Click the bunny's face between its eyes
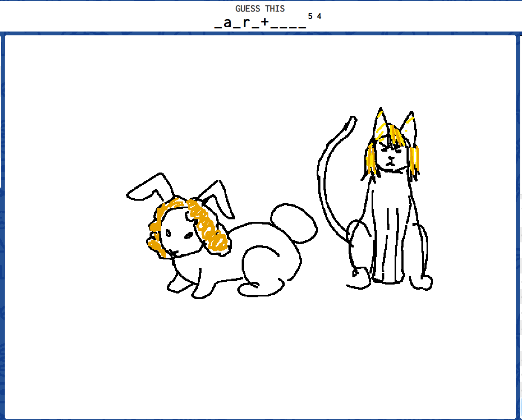The image size is (522, 420). coord(178,235)
